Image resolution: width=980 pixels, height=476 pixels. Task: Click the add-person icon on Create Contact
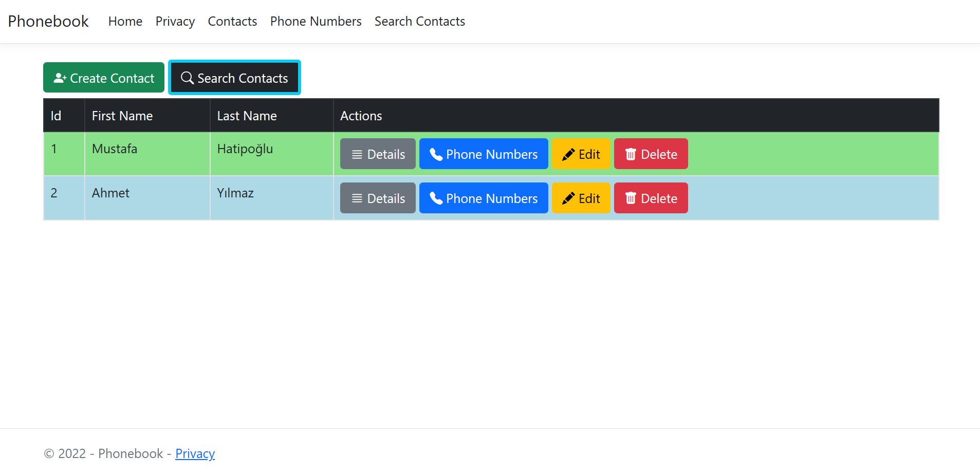(60, 78)
